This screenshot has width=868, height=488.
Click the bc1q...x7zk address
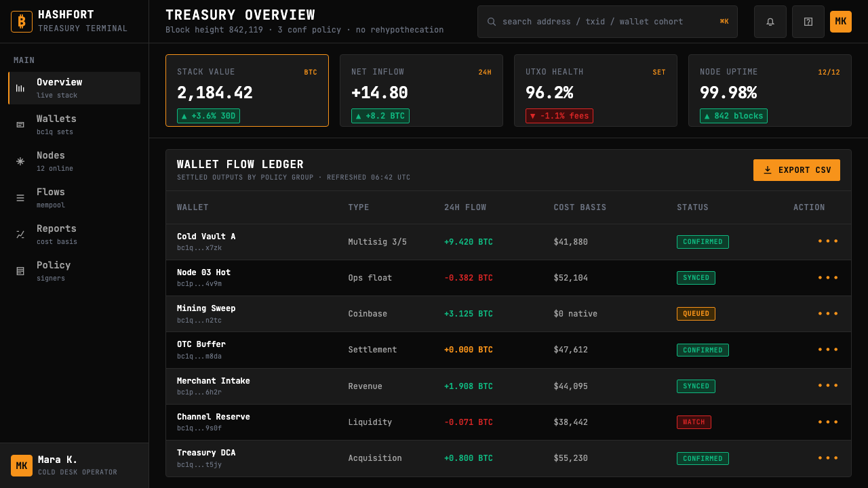199,248
